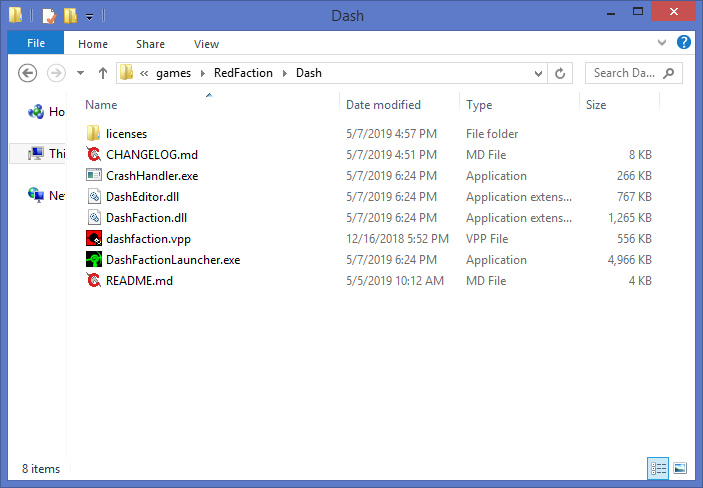Click the Search Dash input box

point(625,73)
